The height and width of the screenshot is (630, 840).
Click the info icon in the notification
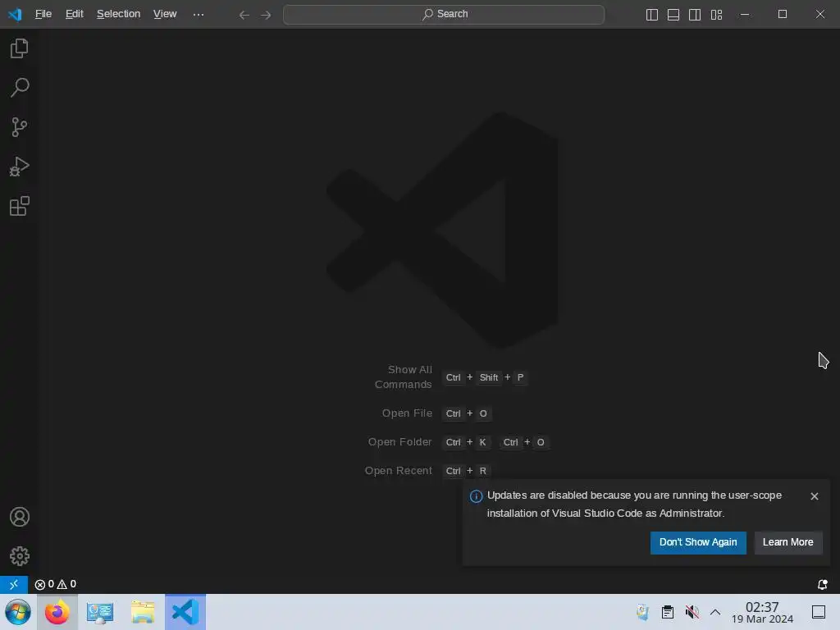(x=476, y=496)
